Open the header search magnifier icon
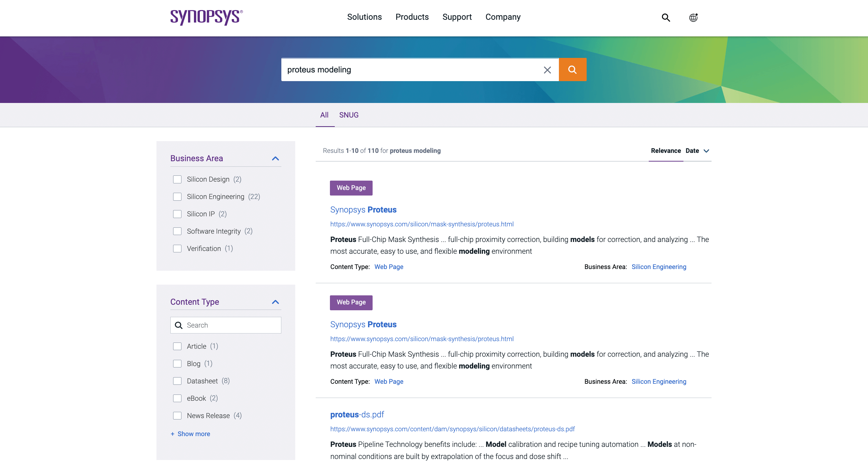868x468 pixels. pos(665,17)
